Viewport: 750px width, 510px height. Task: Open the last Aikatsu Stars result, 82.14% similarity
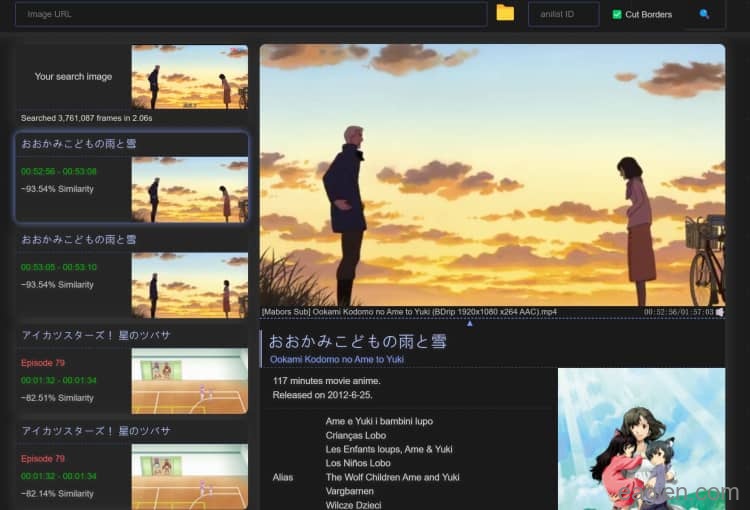click(x=72, y=468)
